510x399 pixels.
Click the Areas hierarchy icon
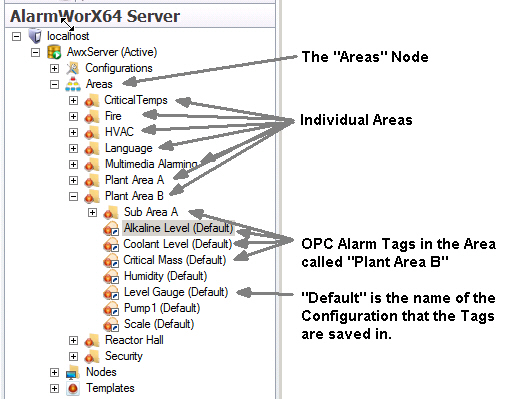click(x=73, y=84)
